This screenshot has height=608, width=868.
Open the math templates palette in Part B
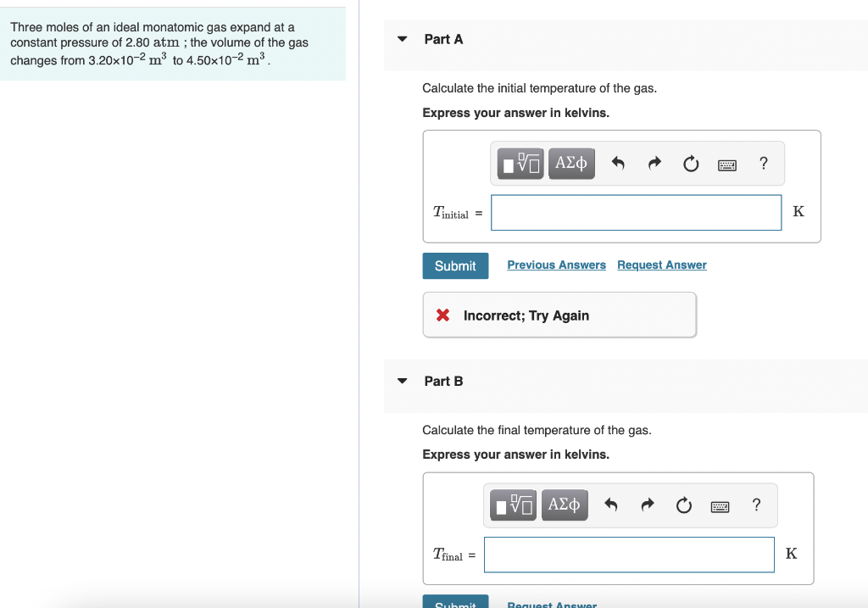point(513,505)
